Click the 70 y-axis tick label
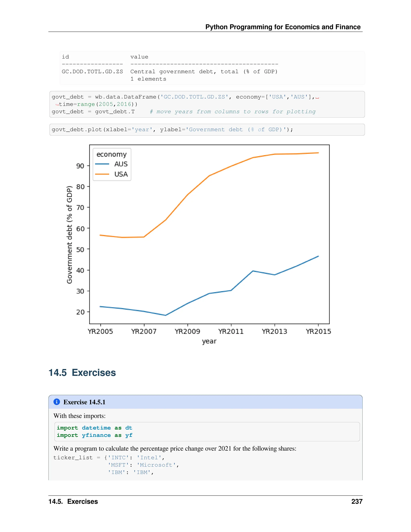411x532 pixels. pos(80,208)
